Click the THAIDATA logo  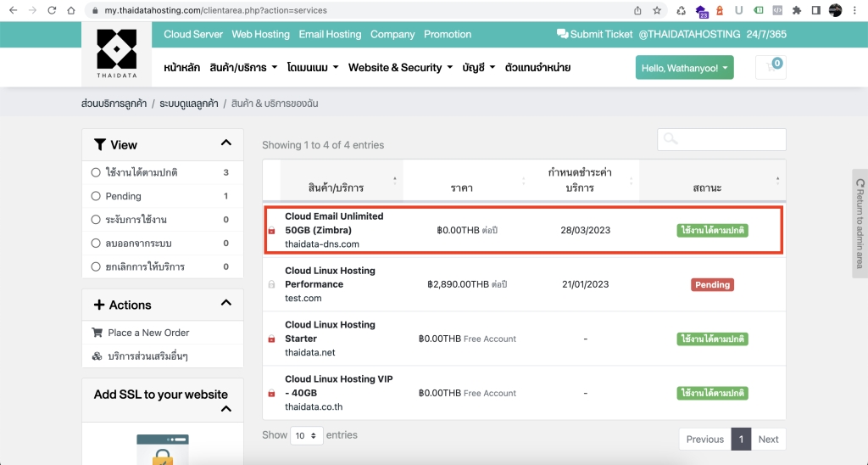116,53
